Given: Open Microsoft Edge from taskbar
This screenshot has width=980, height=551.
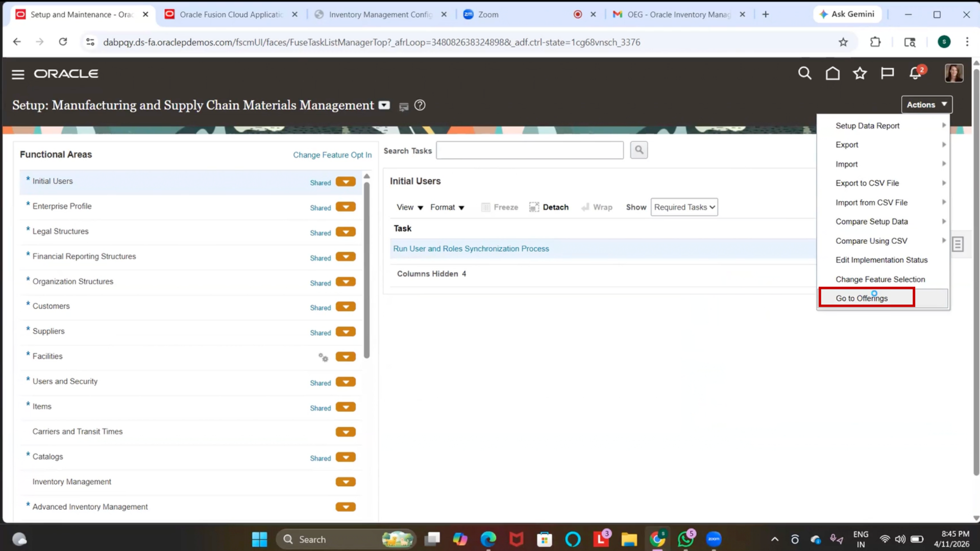Looking at the screenshot, I should coord(488,539).
